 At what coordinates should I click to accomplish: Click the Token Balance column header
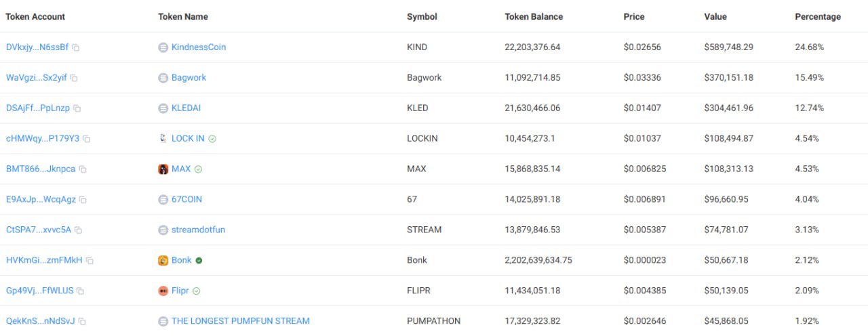tap(534, 17)
